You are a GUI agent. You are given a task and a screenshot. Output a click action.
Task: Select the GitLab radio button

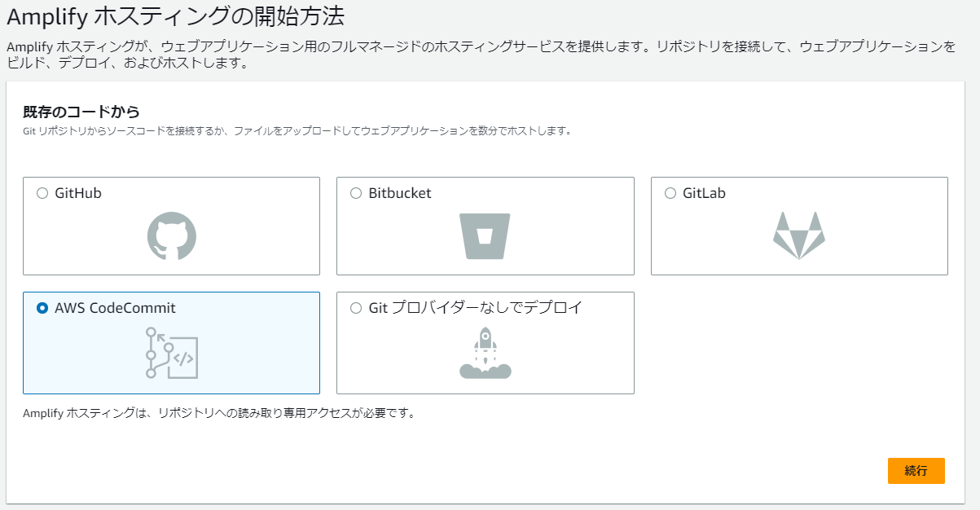pyautogui.click(x=669, y=192)
